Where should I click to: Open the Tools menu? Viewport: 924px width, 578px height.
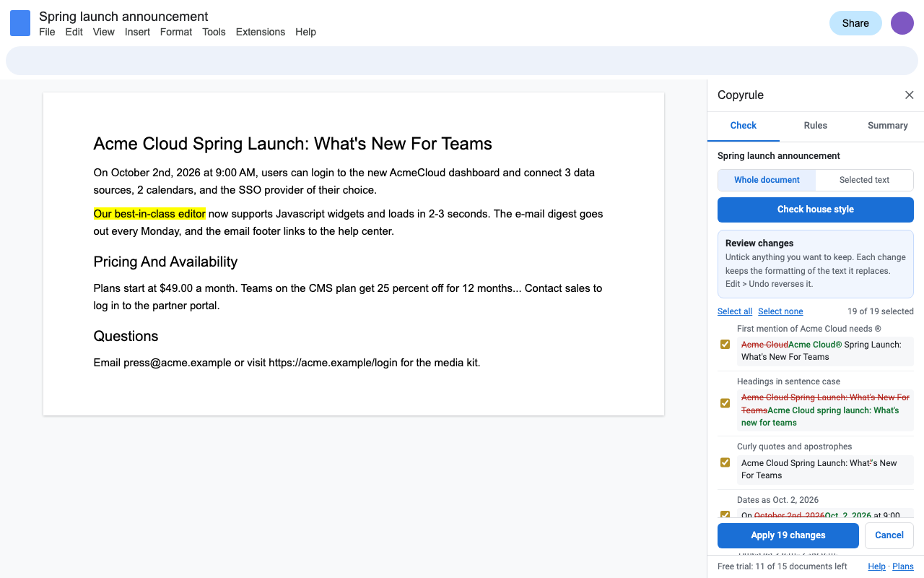(x=214, y=32)
